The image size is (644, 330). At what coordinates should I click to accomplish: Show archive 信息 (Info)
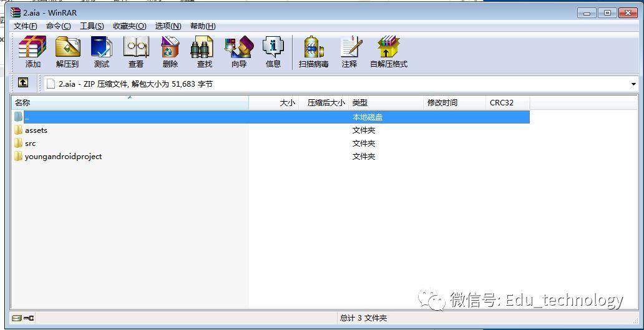[x=273, y=51]
